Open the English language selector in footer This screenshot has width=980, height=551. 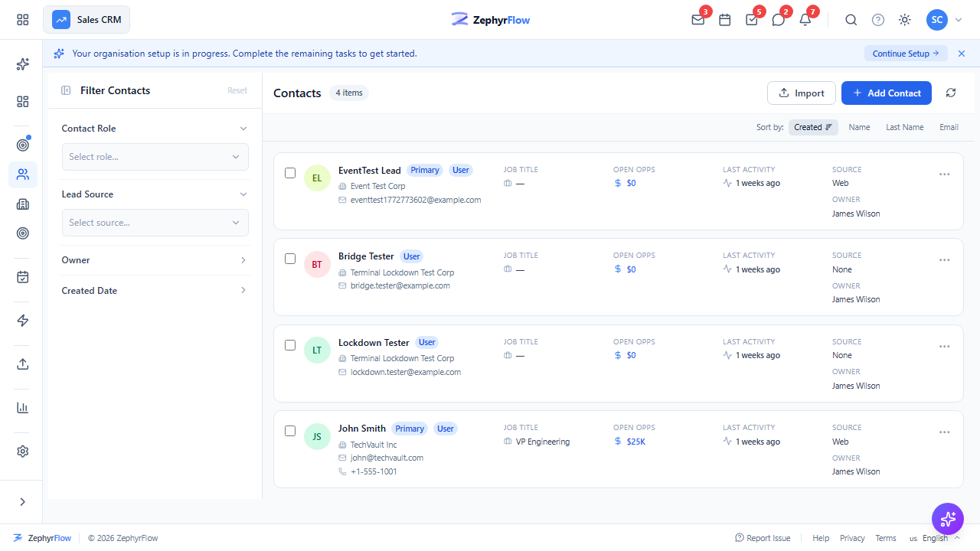point(934,538)
